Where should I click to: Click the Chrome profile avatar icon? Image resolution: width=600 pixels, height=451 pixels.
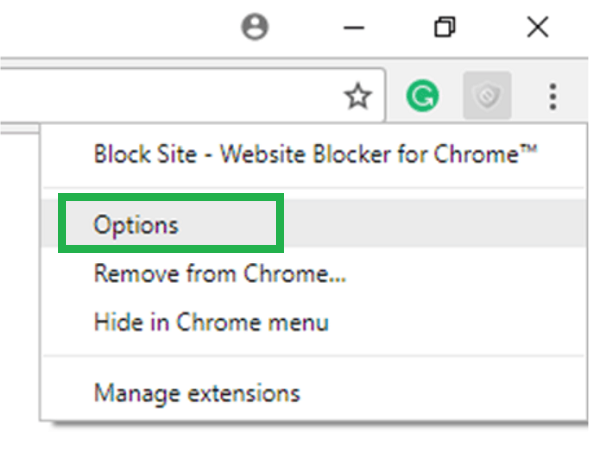pyautogui.click(x=256, y=28)
